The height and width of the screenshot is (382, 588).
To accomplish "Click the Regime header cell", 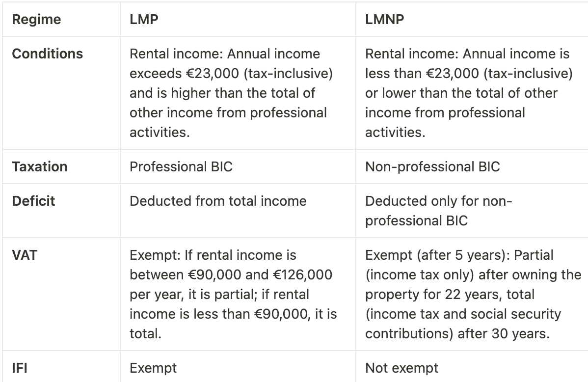I will click(x=61, y=19).
